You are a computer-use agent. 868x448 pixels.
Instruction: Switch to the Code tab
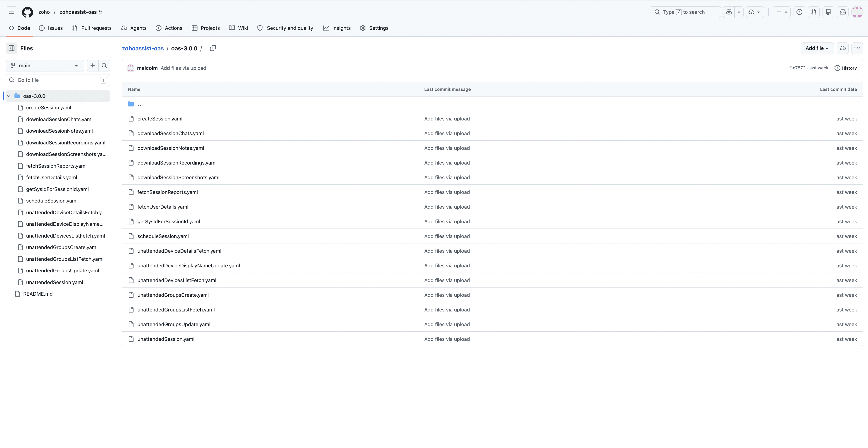point(19,28)
